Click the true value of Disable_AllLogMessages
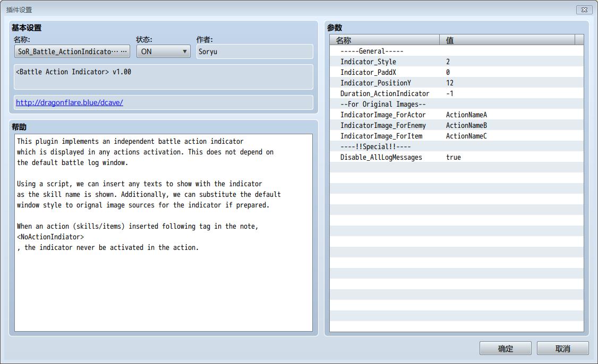 click(454, 158)
